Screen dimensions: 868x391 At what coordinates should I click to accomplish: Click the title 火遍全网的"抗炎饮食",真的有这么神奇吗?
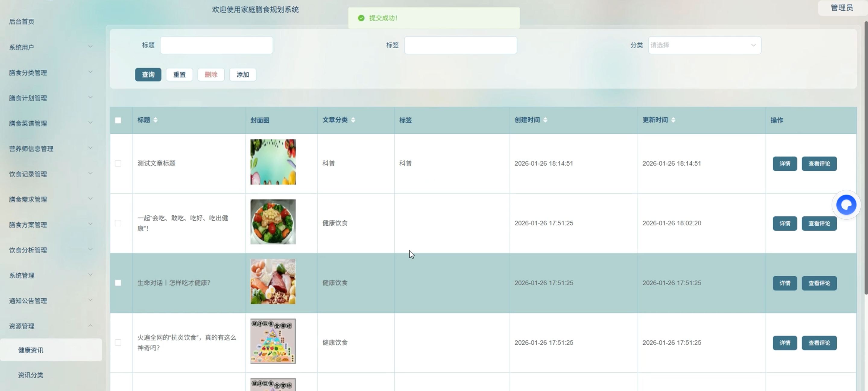coord(187,342)
